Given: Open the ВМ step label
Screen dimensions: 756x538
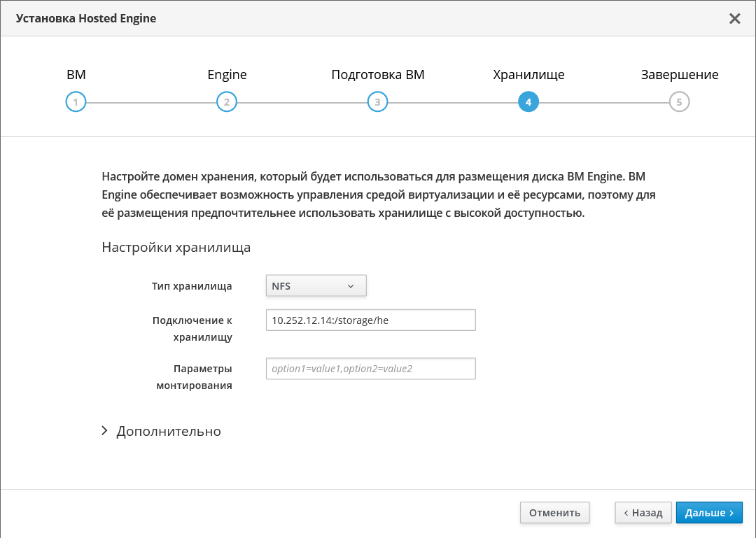Looking at the screenshot, I should coord(76,75).
